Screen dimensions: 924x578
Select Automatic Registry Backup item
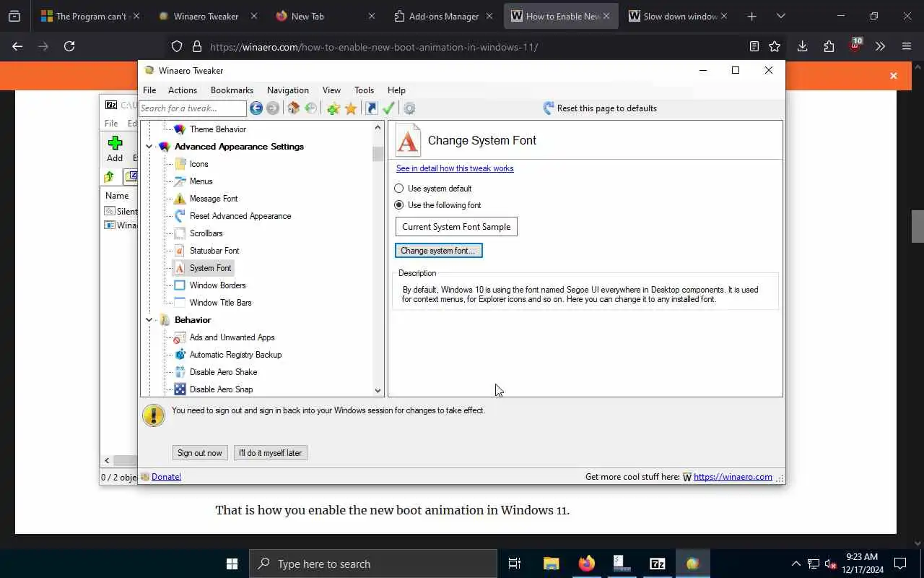click(x=235, y=355)
